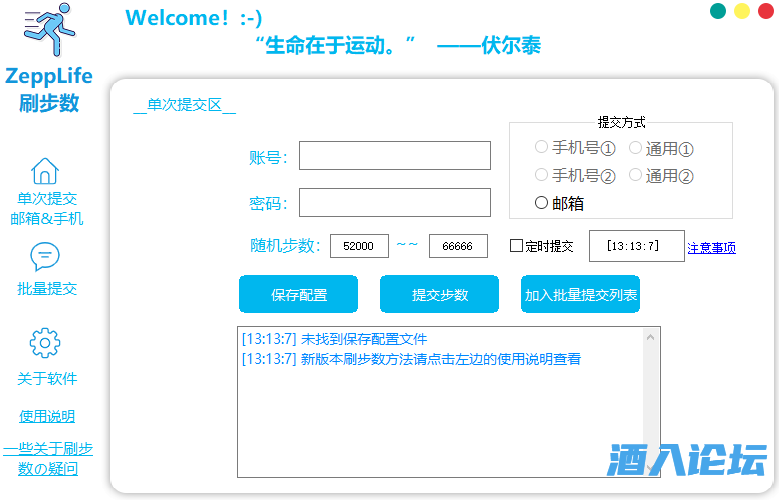The height and width of the screenshot is (502, 781).
Task: Click the red circle window button
Action: (x=765, y=12)
